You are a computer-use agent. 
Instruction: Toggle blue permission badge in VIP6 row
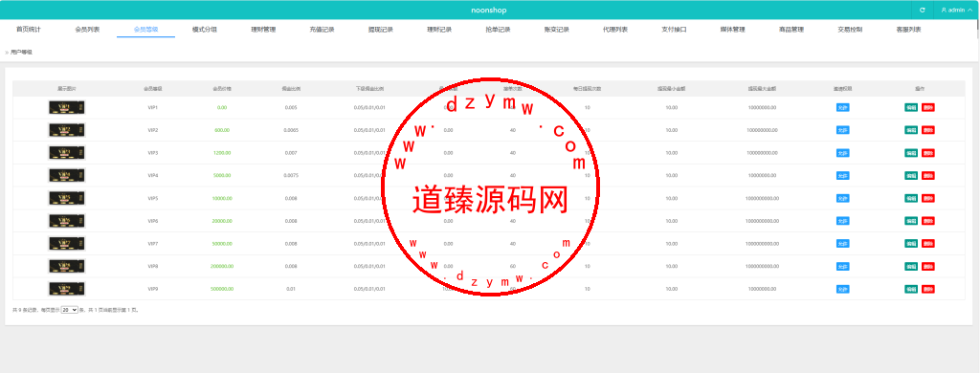(842, 221)
